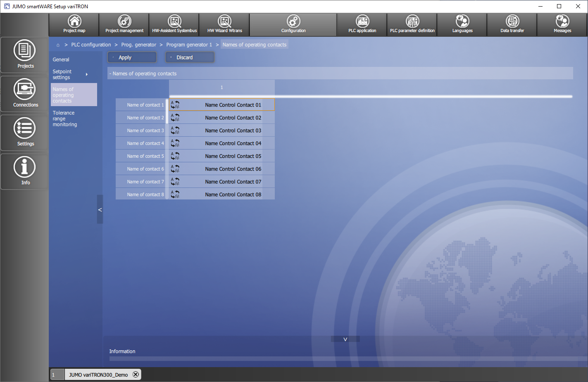
Task: Collapse the left navigation panel arrow
Action: pyautogui.click(x=100, y=210)
